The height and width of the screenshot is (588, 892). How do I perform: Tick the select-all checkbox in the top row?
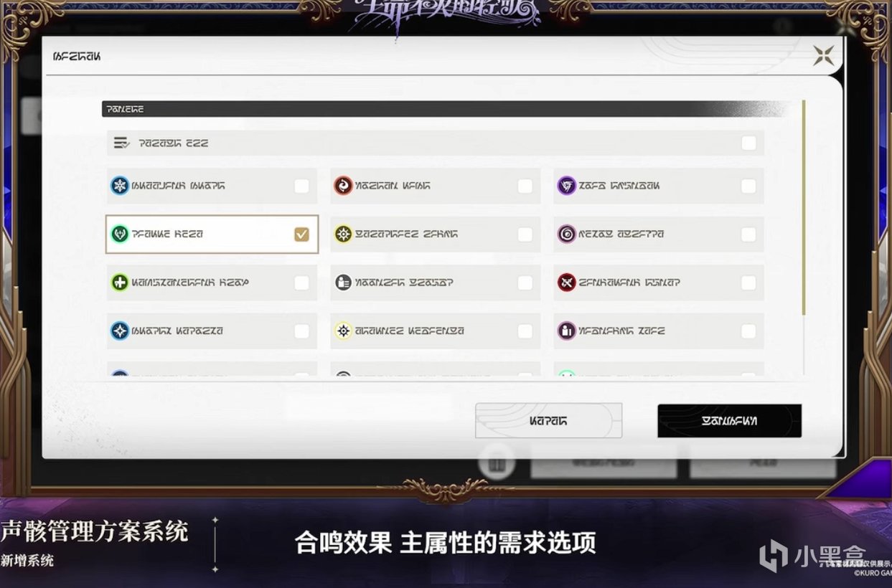point(748,143)
